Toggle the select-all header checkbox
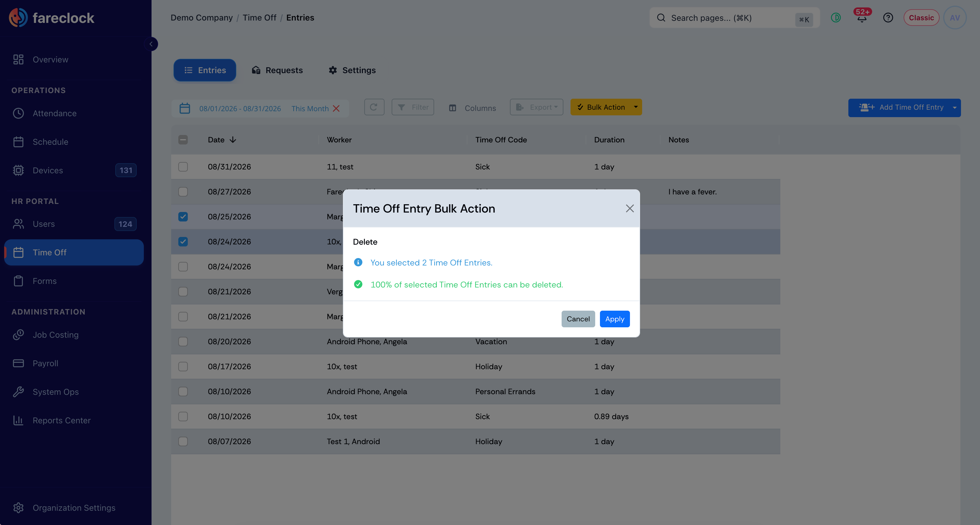This screenshot has height=525, width=980. (183, 140)
